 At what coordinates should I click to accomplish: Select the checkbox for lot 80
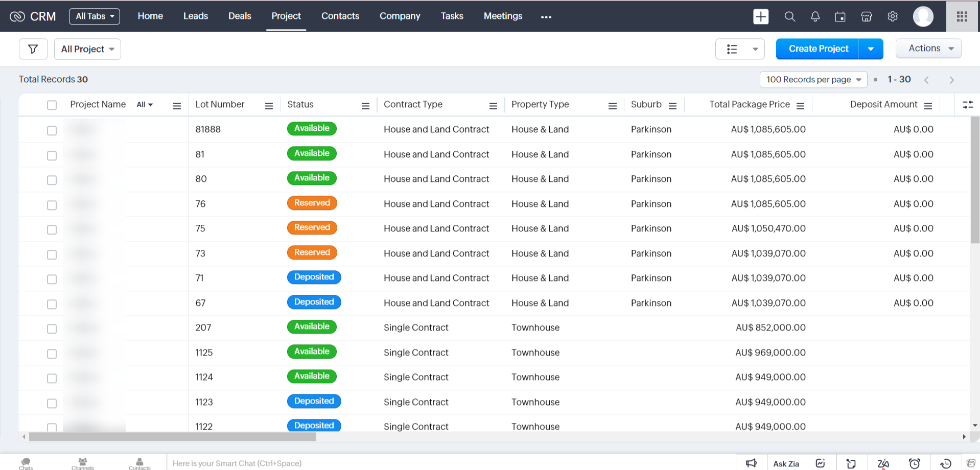52,180
